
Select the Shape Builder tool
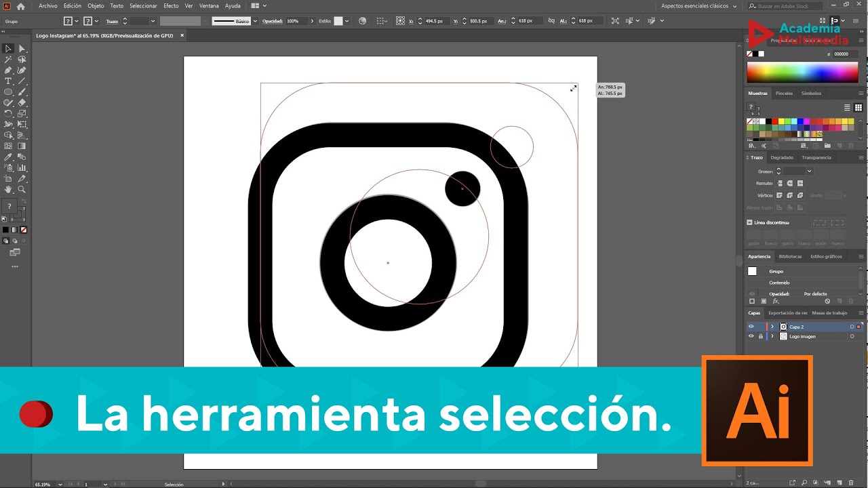pyautogui.click(x=8, y=136)
